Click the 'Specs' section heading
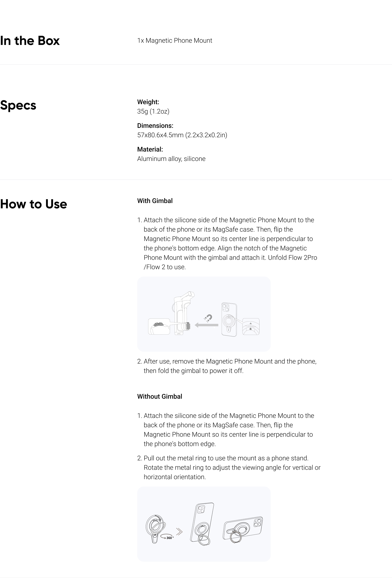 coord(18,105)
